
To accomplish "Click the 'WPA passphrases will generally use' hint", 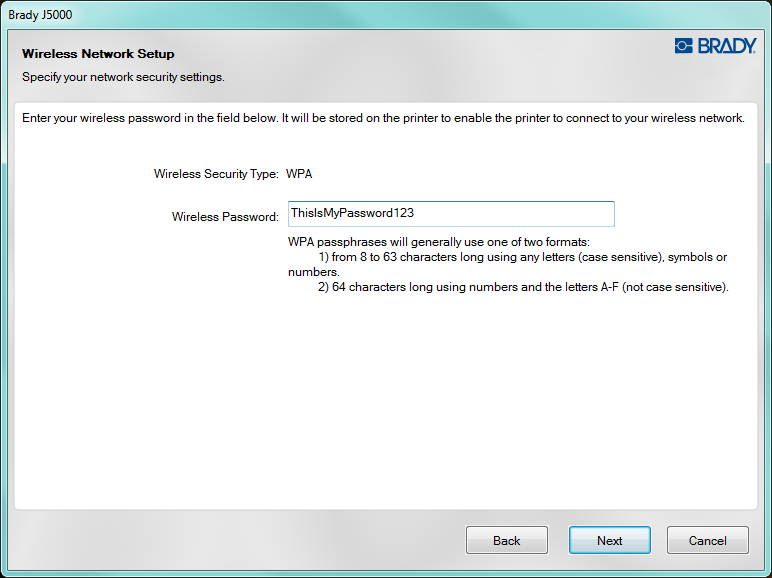I will [438, 243].
